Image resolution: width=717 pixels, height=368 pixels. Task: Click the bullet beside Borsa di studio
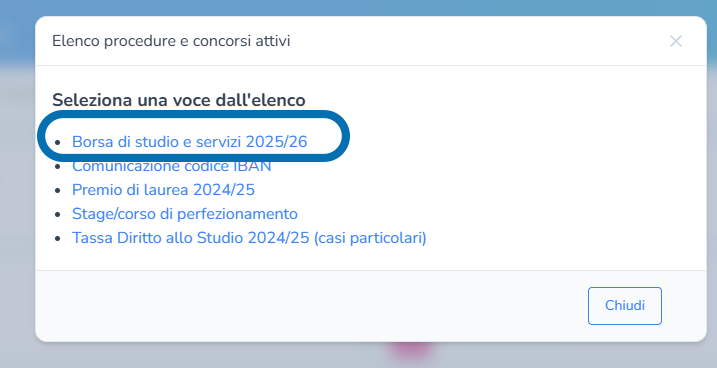57,142
